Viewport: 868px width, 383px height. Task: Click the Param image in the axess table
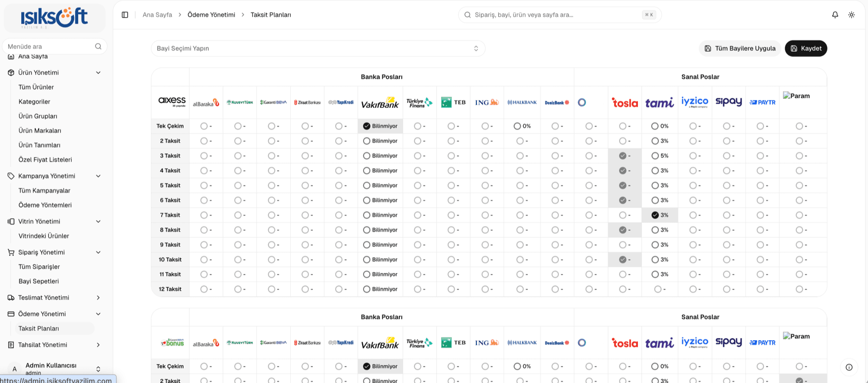796,95
